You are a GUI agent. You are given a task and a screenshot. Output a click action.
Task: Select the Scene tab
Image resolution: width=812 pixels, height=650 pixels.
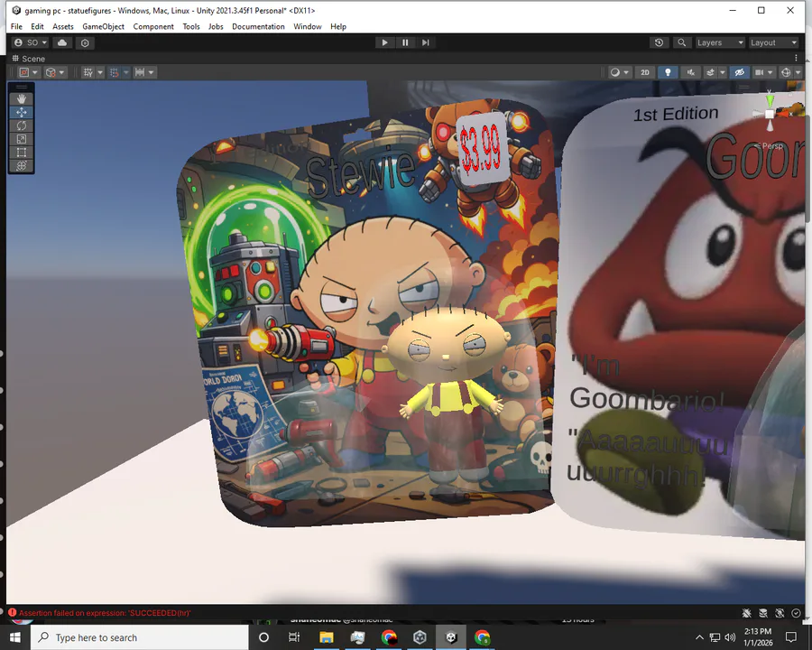click(29, 59)
